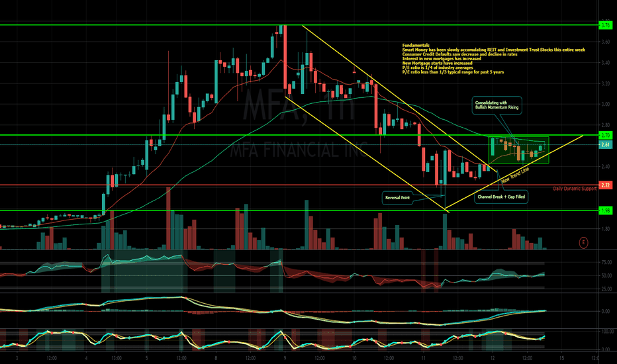
Task: Select 'Interest in new mortgages has increased' text
Action: [442, 59]
